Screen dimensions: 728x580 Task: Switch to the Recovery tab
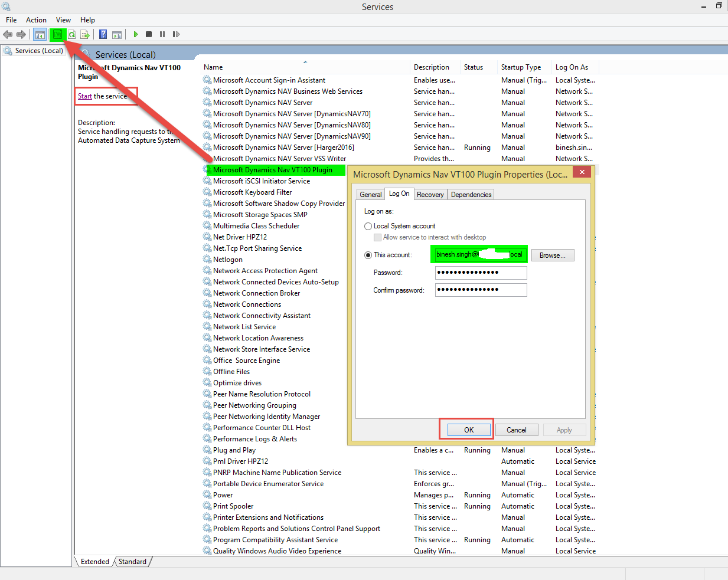pos(430,194)
